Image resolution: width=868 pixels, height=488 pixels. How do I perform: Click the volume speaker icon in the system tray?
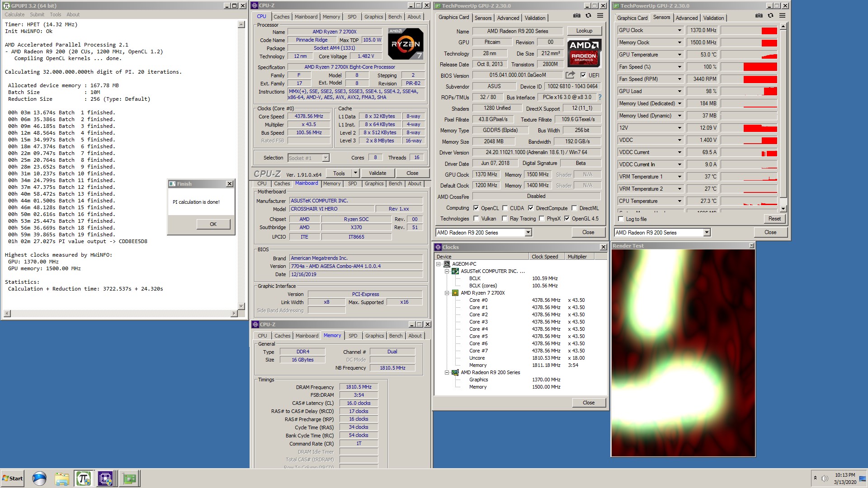(824, 479)
